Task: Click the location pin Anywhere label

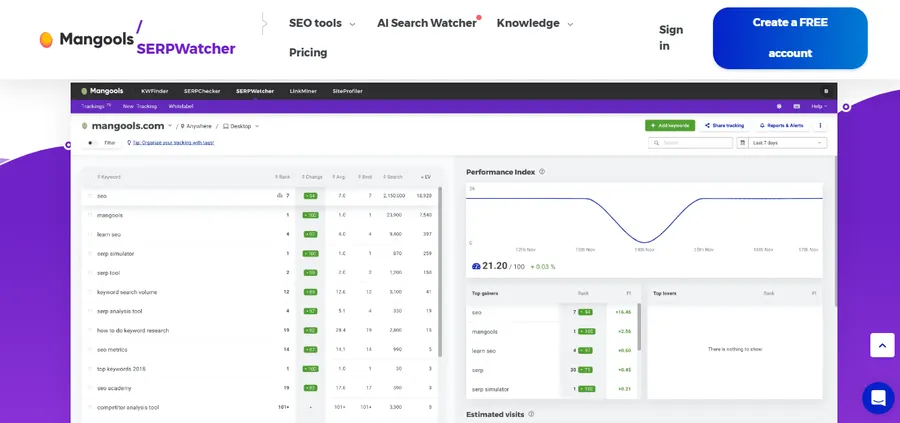Action: pyautogui.click(x=196, y=126)
